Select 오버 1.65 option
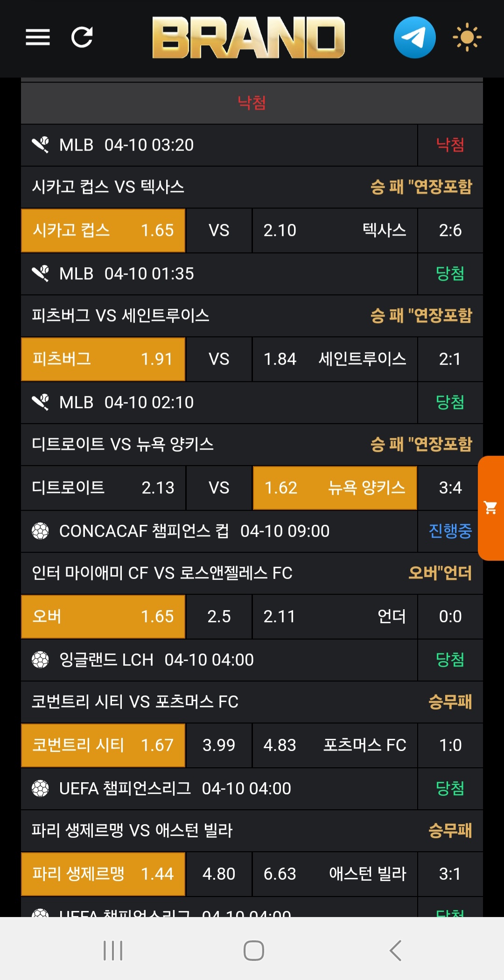 (x=103, y=617)
